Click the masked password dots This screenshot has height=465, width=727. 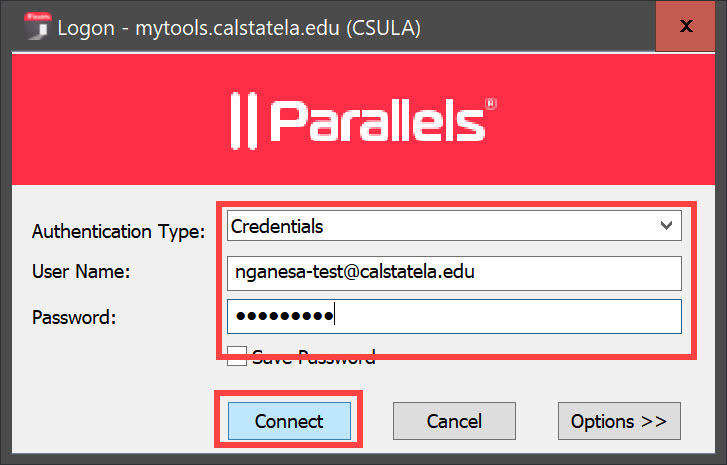coord(284,317)
